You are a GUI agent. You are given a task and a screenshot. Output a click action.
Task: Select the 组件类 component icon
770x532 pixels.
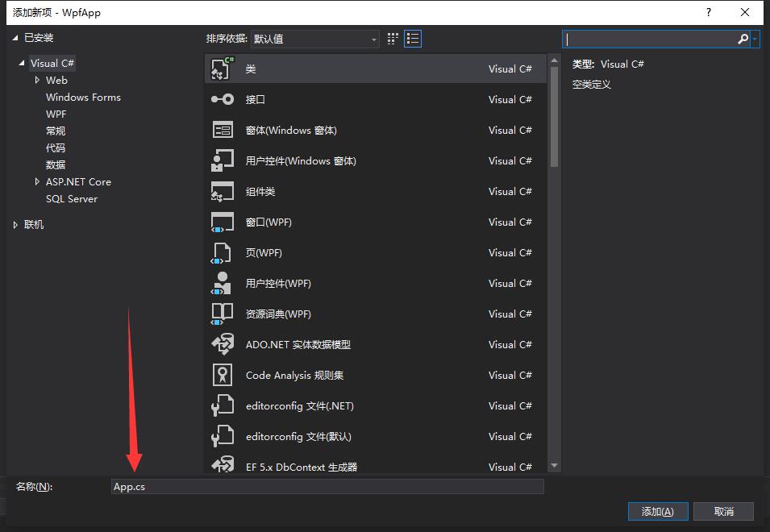[223, 191]
